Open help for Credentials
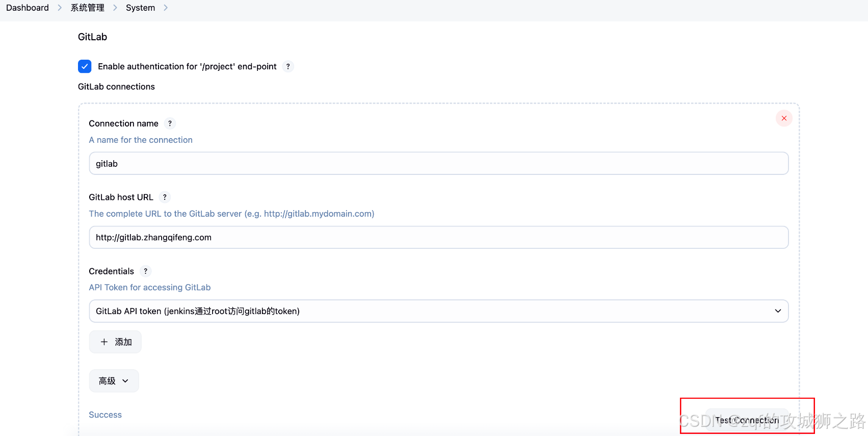 click(145, 271)
